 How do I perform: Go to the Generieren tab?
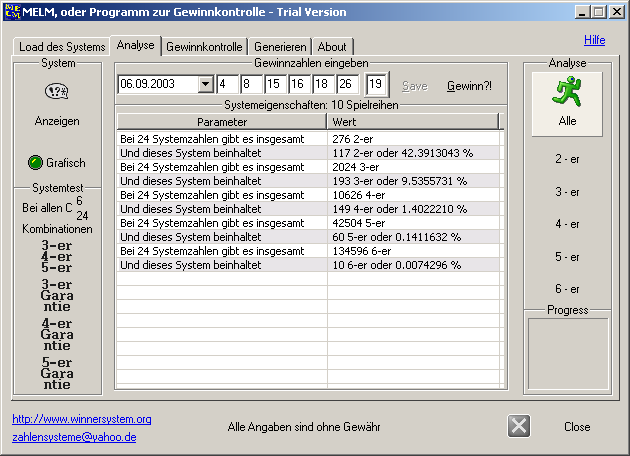(x=280, y=47)
